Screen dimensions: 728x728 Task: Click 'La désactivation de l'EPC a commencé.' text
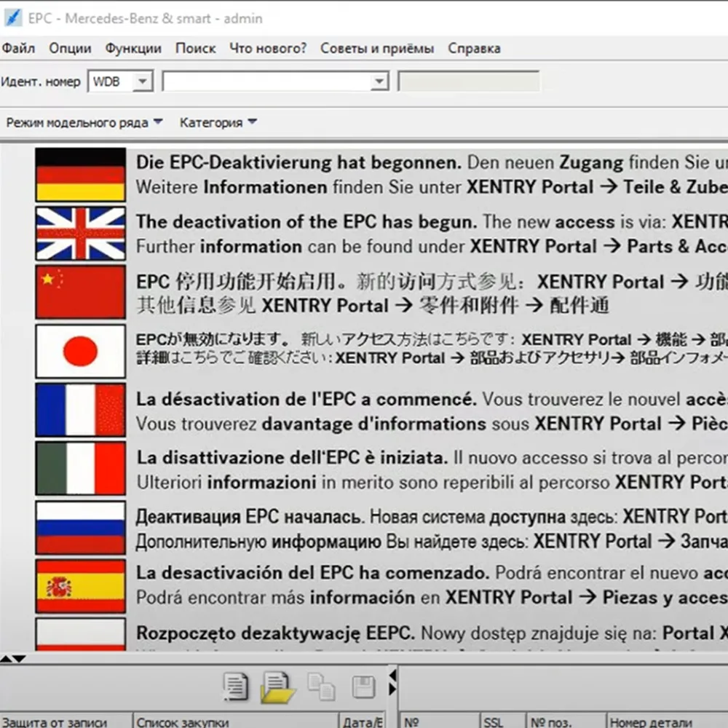[306, 399]
